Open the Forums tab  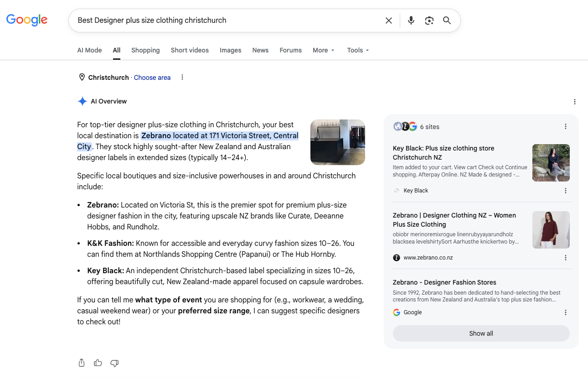pyautogui.click(x=291, y=50)
